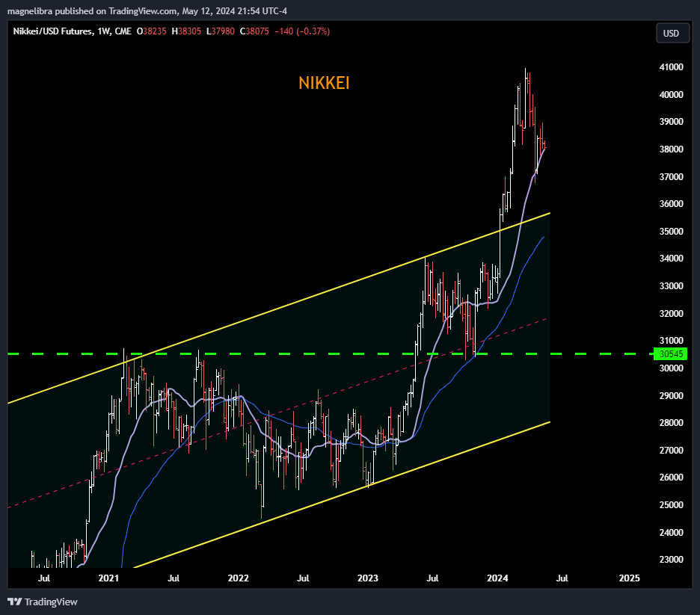The width and height of the screenshot is (700, 615).
Task: Click the 24000 price axis label
Action: (x=671, y=533)
